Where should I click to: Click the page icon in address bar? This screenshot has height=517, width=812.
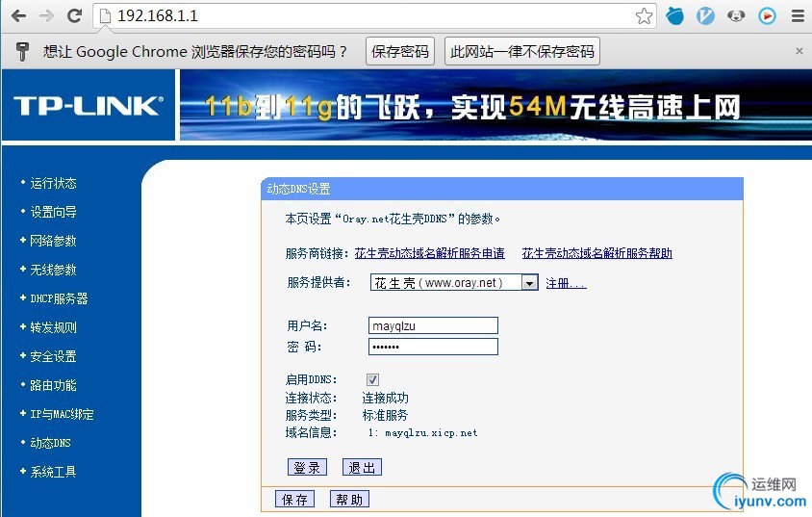point(105,16)
